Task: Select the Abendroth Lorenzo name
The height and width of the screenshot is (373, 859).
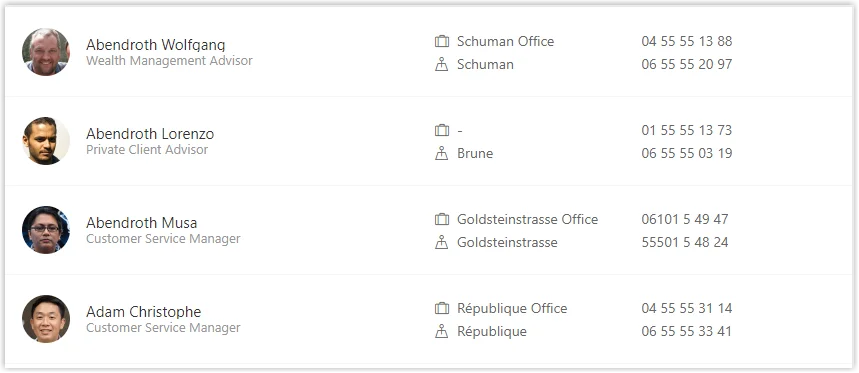Action: pyautogui.click(x=150, y=134)
